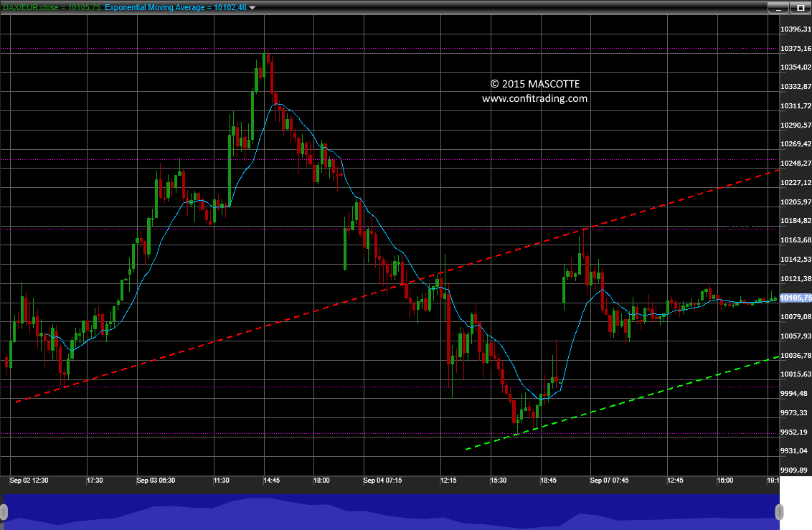Image resolution: width=812 pixels, height=530 pixels.
Task: Select the red dashed upper trendline
Action: click(397, 285)
